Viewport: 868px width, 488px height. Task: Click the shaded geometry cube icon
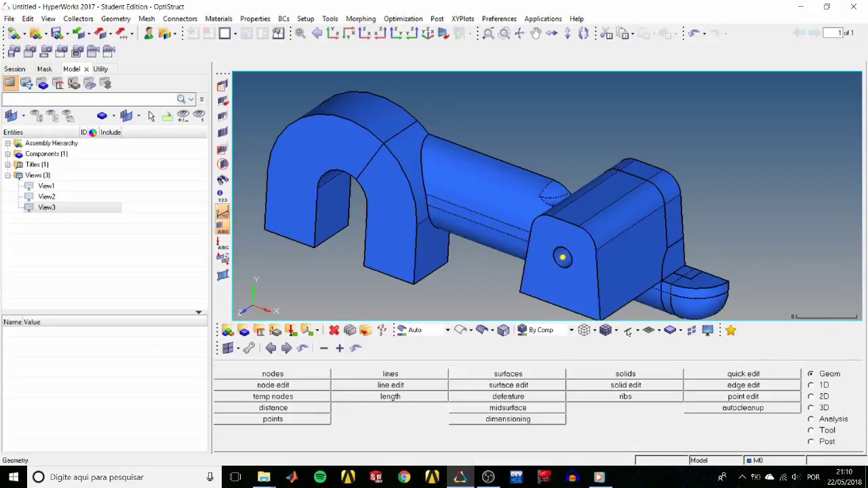503,330
